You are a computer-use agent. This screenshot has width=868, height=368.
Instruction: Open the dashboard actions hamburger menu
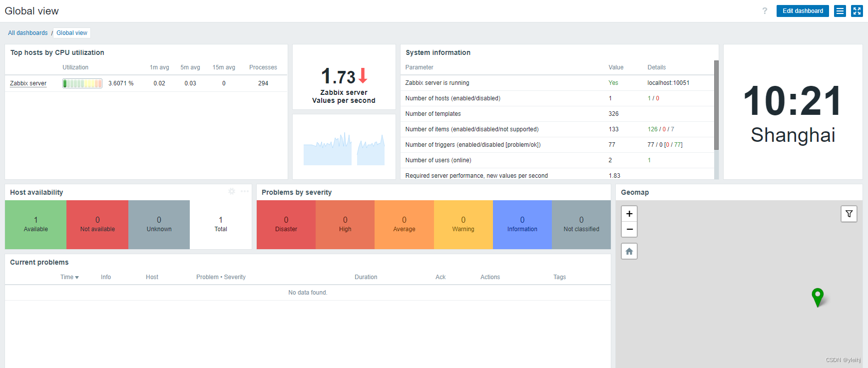[840, 11]
